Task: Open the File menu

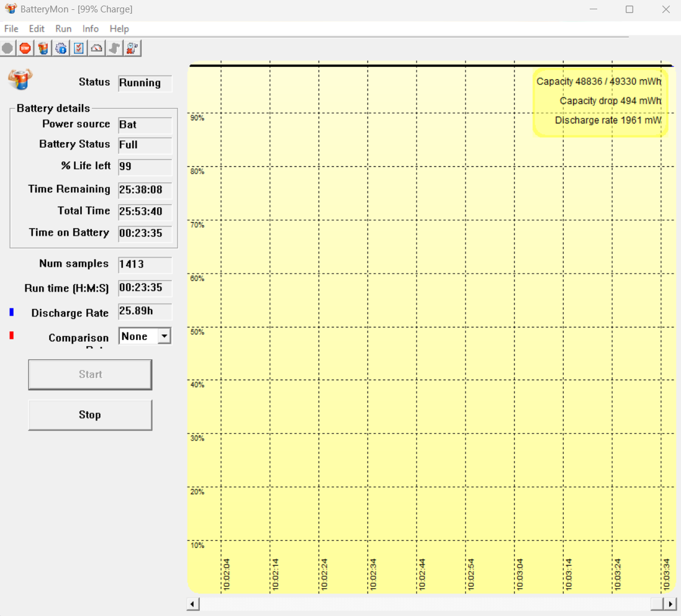Action: pyautogui.click(x=11, y=29)
